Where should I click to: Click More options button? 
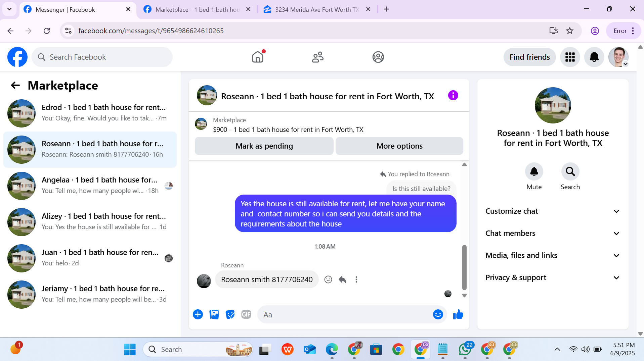[399, 146]
